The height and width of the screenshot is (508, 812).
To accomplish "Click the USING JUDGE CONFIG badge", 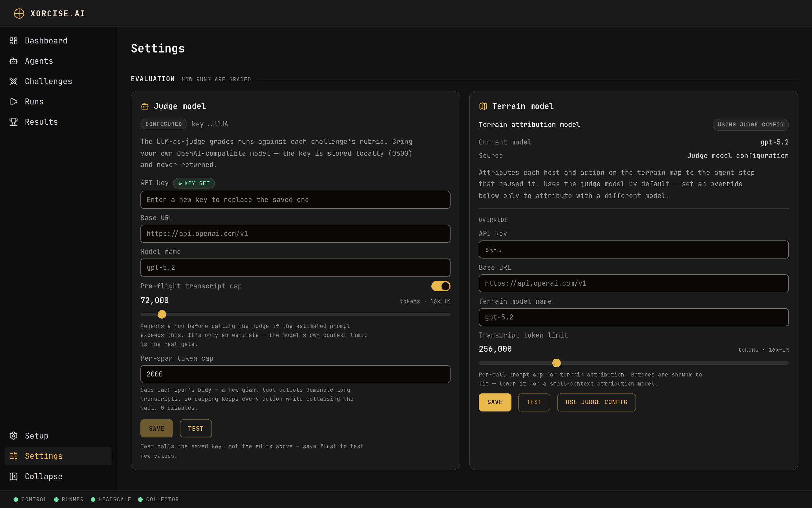I will tap(751, 125).
